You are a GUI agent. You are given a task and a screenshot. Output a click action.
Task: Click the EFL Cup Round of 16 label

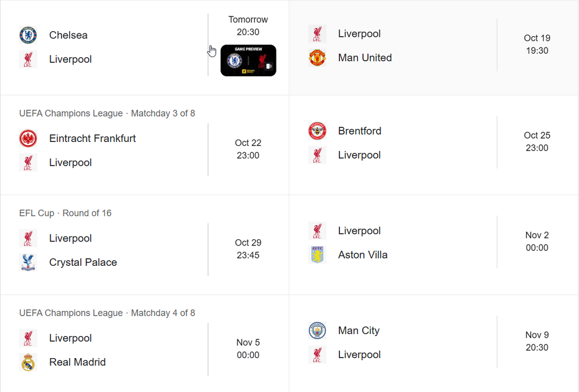tap(65, 213)
